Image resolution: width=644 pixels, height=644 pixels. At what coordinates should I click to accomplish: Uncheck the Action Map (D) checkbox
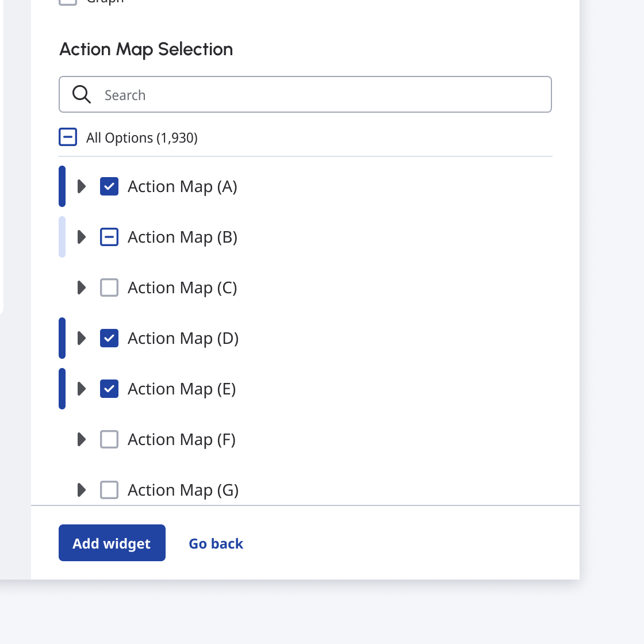click(x=109, y=338)
